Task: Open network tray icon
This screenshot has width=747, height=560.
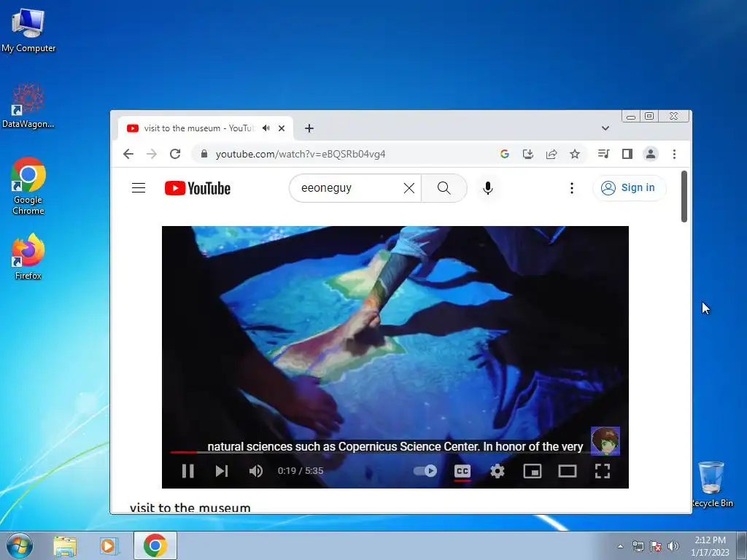Action: point(638,546)
